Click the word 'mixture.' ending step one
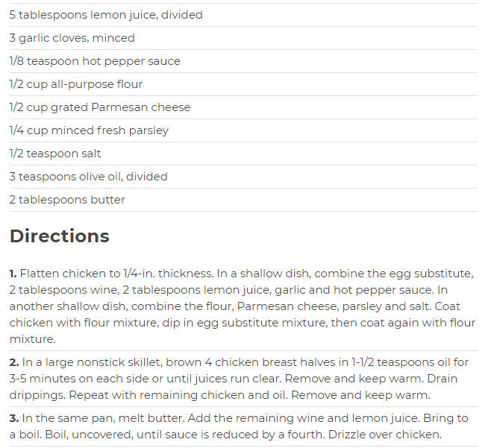The image size is (491, 448). [x=33, y=339]
